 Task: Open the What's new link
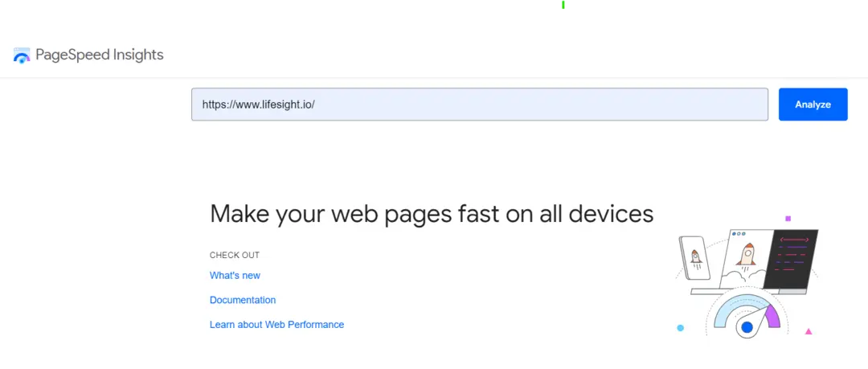235,276
